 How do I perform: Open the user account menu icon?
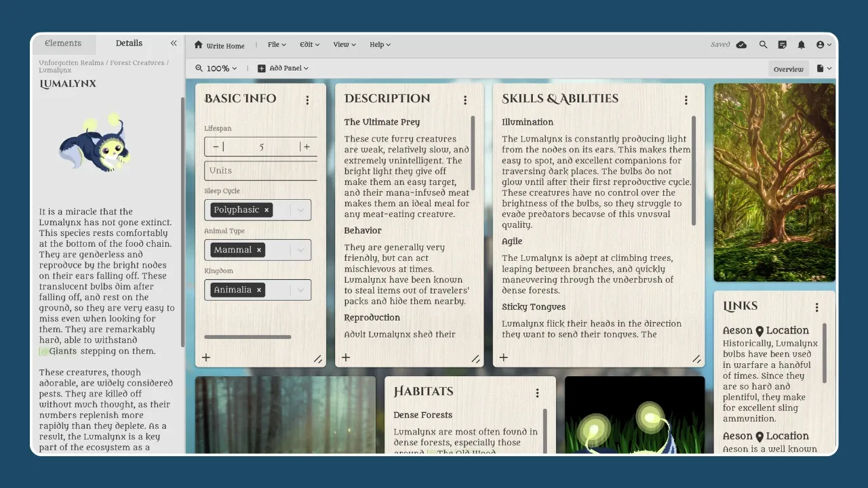pos(823,45)
